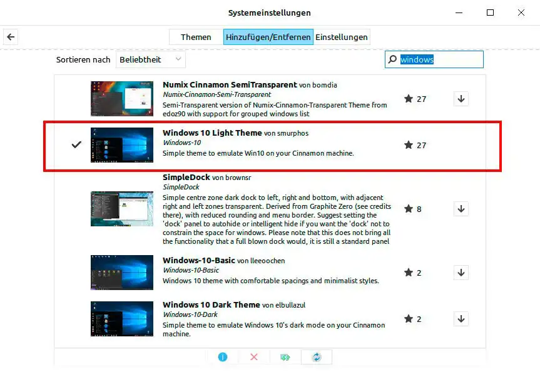Select the 'SimpleDock' title text
540x392 pixels.
click(x=186, y=177)
